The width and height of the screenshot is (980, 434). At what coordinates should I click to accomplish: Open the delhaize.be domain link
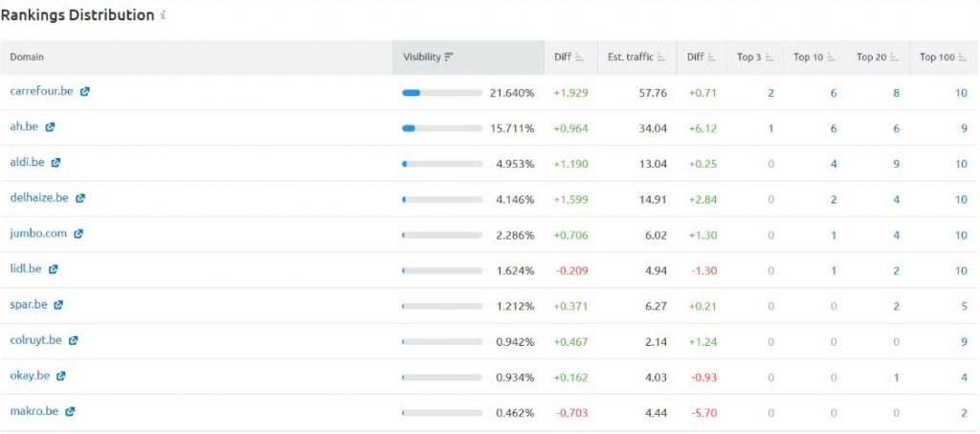[x=38, y=198]
